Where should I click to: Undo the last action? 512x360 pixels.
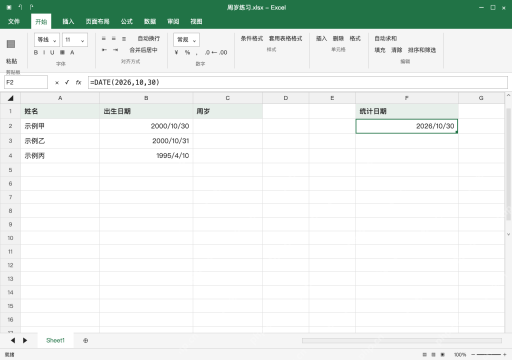click(20, 7)
